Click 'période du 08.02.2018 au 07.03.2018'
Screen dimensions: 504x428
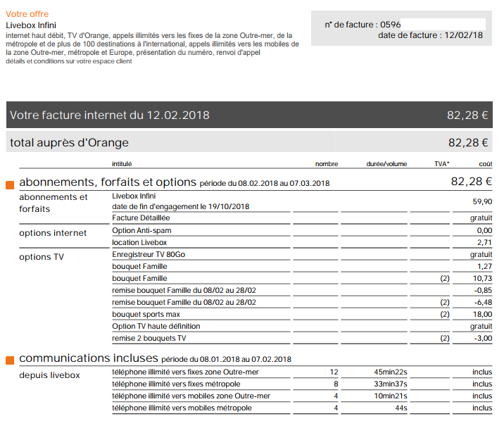coord(265,183)
